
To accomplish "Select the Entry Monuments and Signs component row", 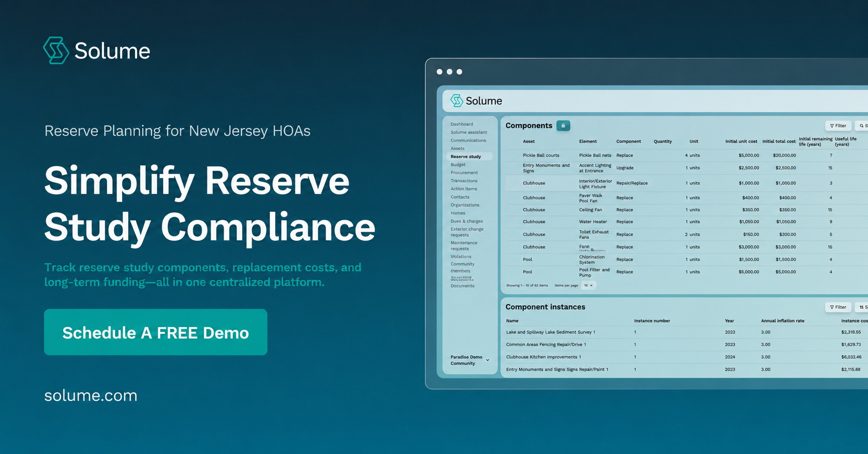I will pyautogui.click(x=686, y=168).
